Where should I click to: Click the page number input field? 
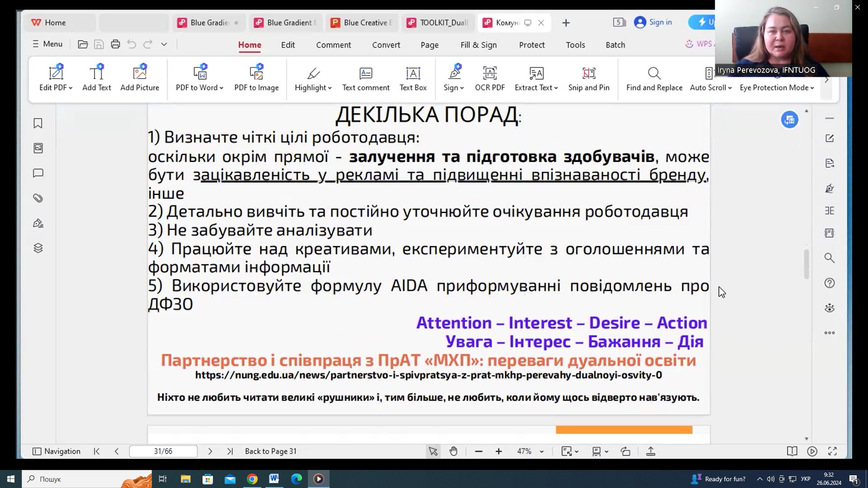[x=163, y=451]
